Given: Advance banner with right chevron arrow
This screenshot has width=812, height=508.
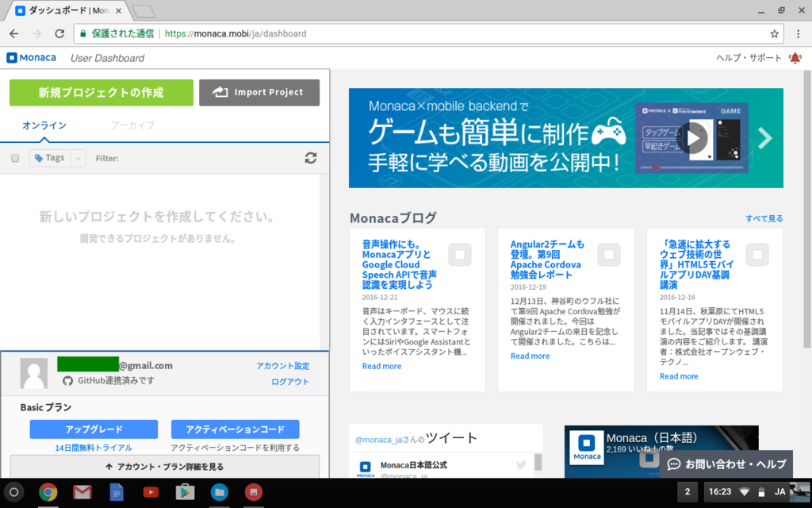Looking at the screenshot, I should [765, 138].
